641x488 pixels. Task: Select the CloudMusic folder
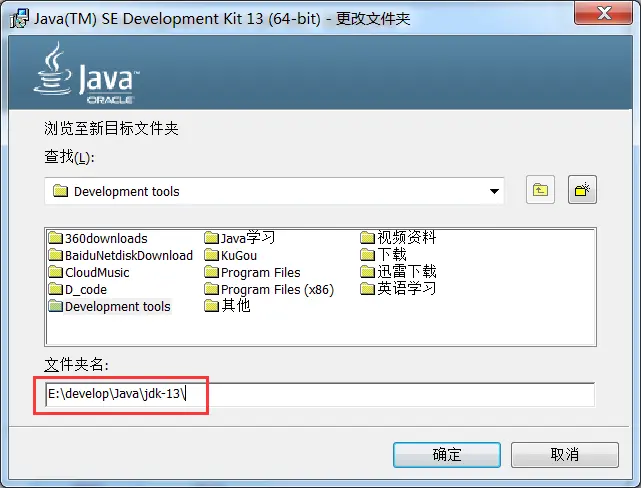coord(89,272)
